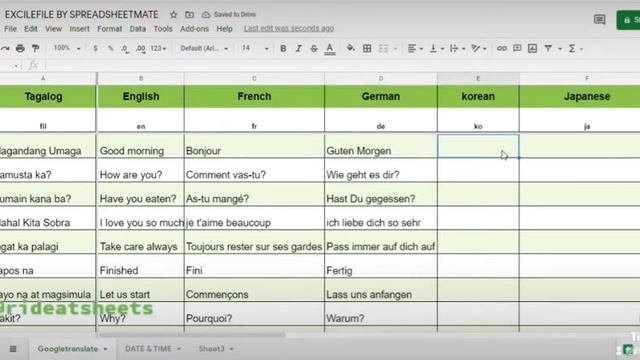Toggle strikethrough formatting
The height and width of the screenshot is (360, 640).
(x=313, y=49)
